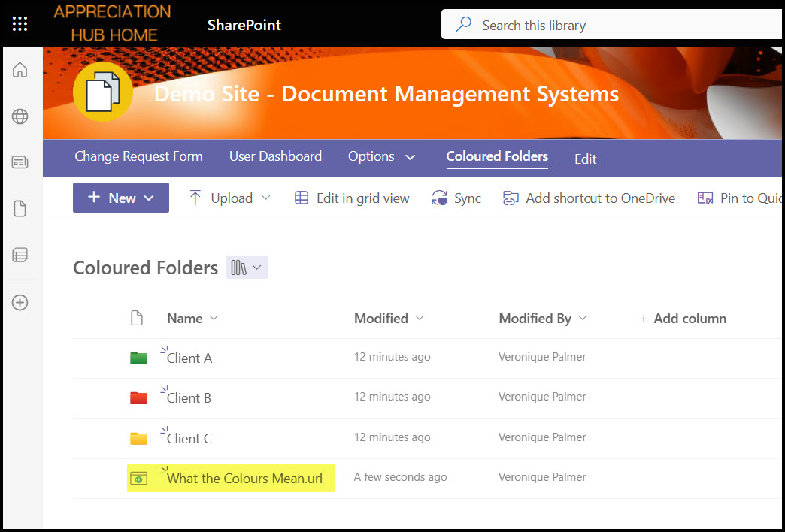Open the app launcher waffle icon

[x=20, y=24]
